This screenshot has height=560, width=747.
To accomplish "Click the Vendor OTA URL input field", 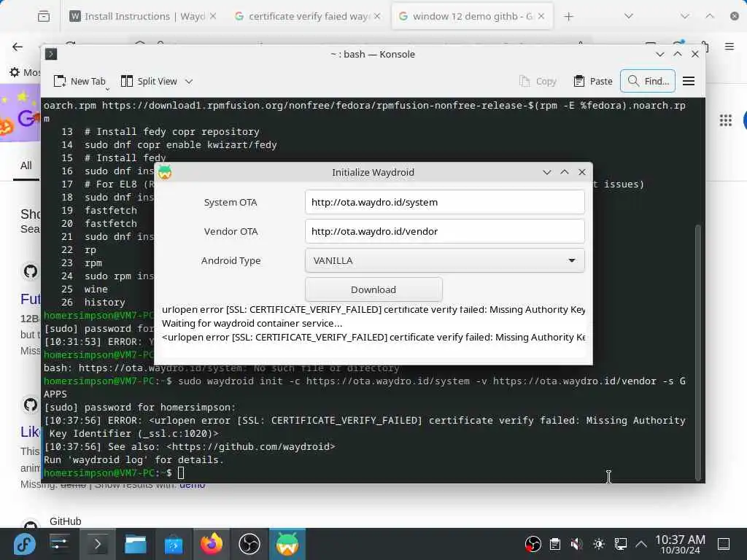I will [x=444, y=231].
